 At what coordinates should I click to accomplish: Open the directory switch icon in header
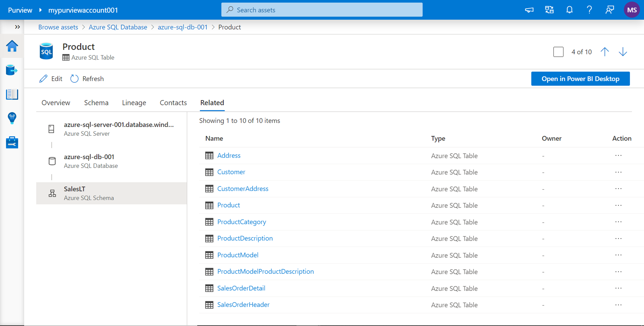tap(549, 10)
